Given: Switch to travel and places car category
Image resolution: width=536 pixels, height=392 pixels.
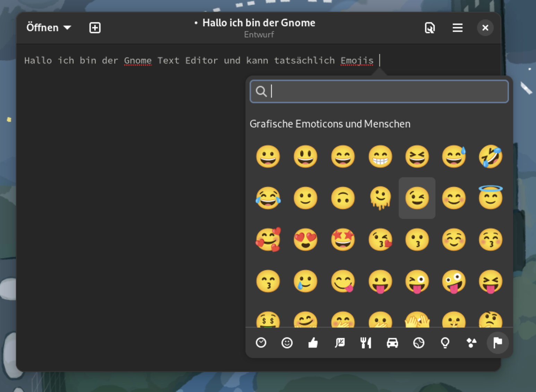Looking at the screenshot, I should point(392,343).
